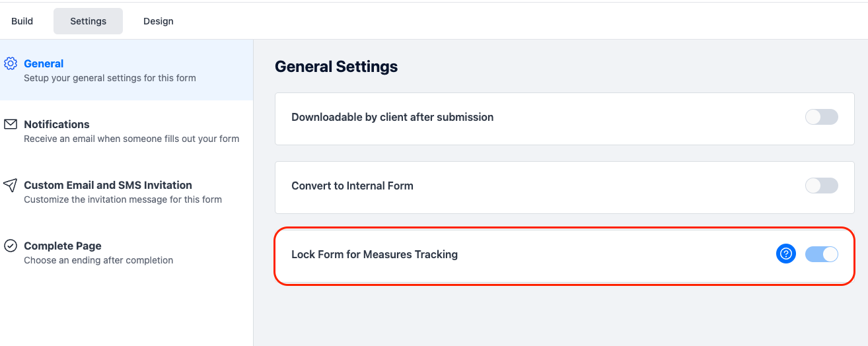
Task: Toggle Downloadable by client after submission
Action: coord(821,117)
